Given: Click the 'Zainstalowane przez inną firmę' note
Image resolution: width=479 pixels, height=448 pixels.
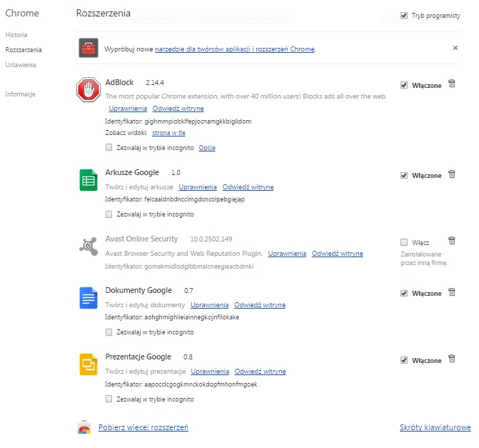Looking at the screenshot, I should point(424,259).
